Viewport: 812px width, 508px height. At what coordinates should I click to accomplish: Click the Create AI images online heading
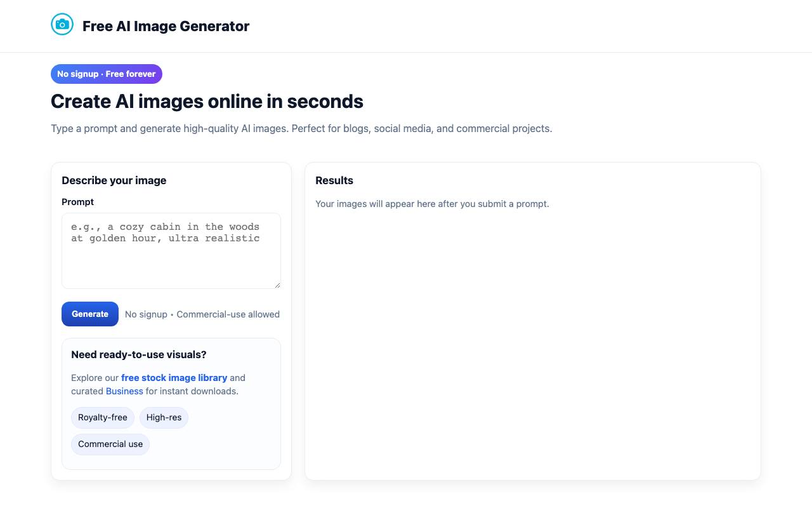coord(207,102)
